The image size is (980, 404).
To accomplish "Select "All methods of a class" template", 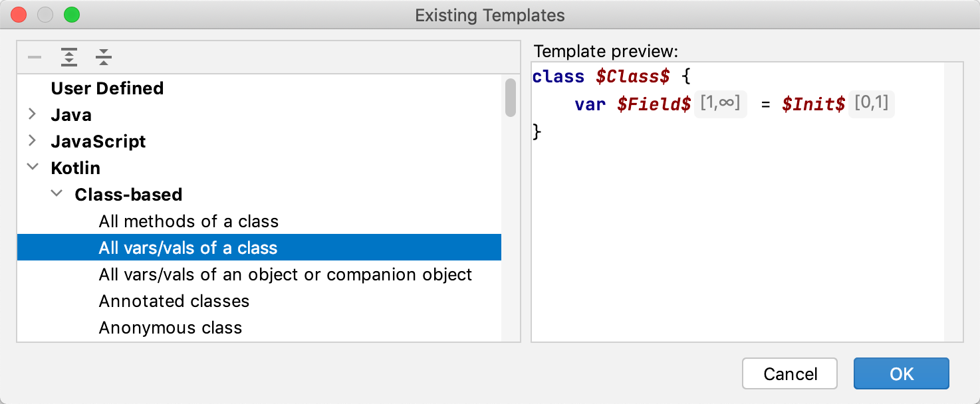I will click(x=188, y=221).
